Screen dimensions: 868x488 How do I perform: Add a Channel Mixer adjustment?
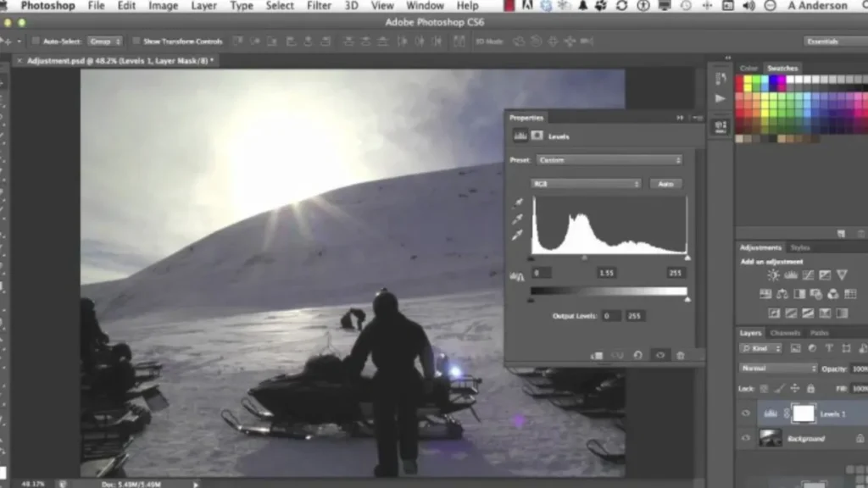tap(833, 294)
